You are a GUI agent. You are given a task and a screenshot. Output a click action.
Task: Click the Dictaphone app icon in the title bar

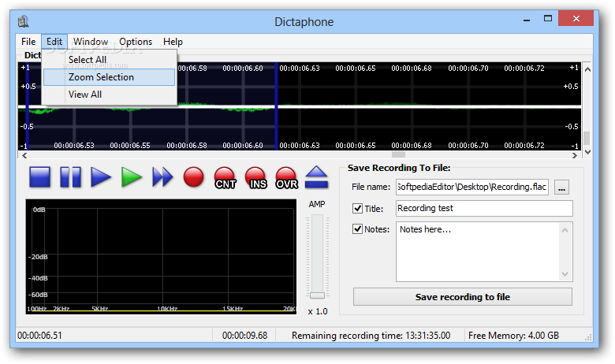point(23,21)
